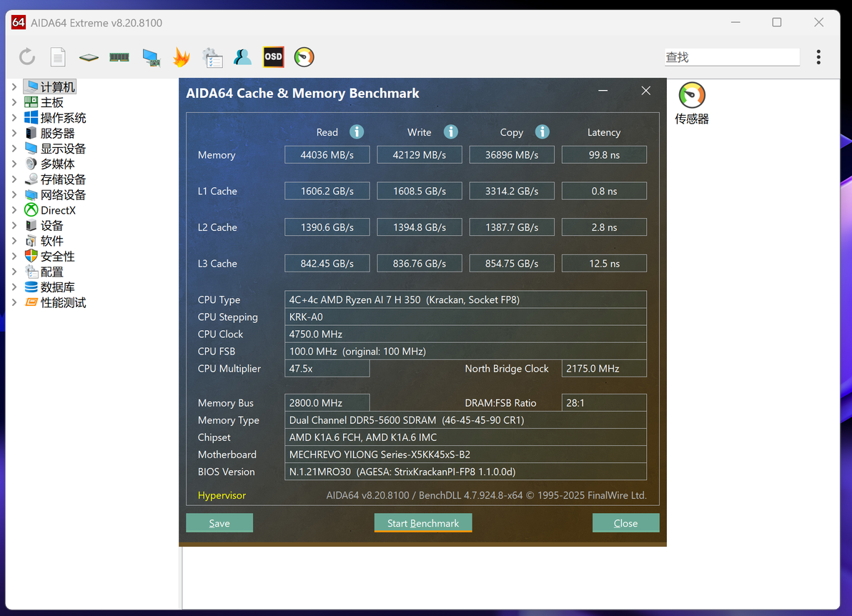Click the L1 Cache Copy 3314.2 GB/s value
This screenshot has width=852, height=616.
[512, 191]
